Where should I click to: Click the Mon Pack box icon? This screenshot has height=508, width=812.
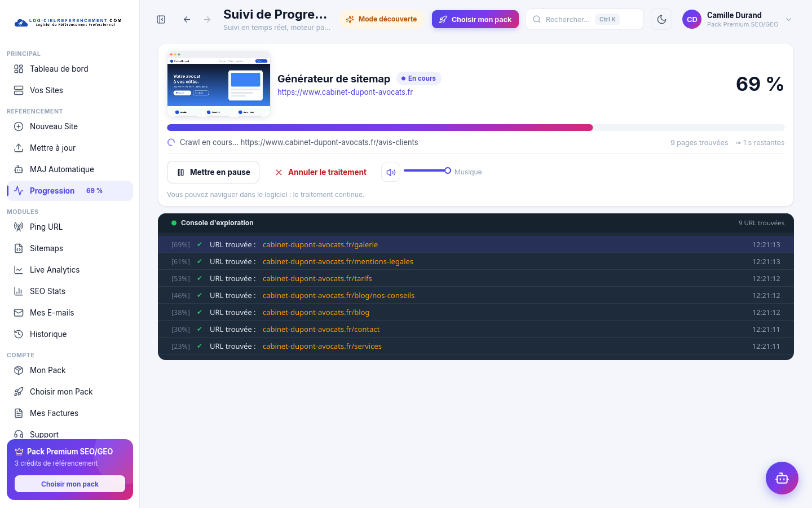(x=19, y=370)
